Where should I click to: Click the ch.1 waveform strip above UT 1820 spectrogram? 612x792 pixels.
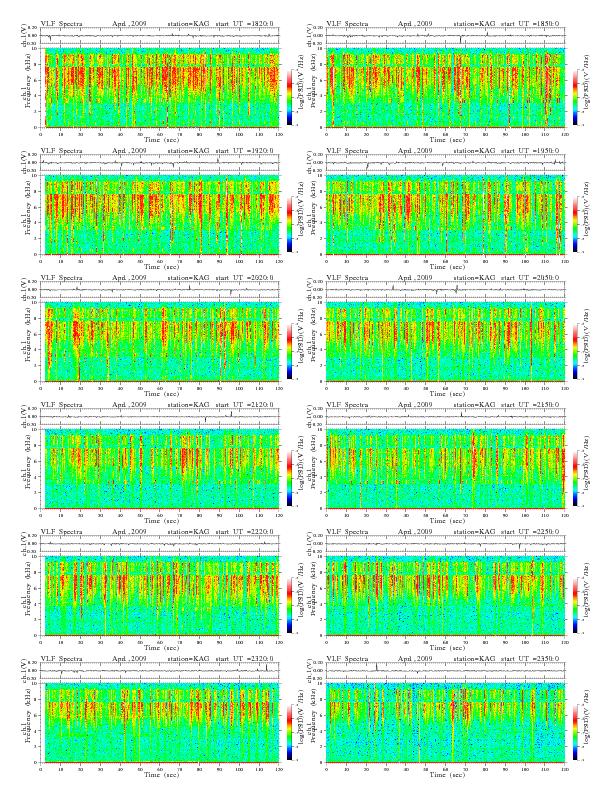(160, 36)
